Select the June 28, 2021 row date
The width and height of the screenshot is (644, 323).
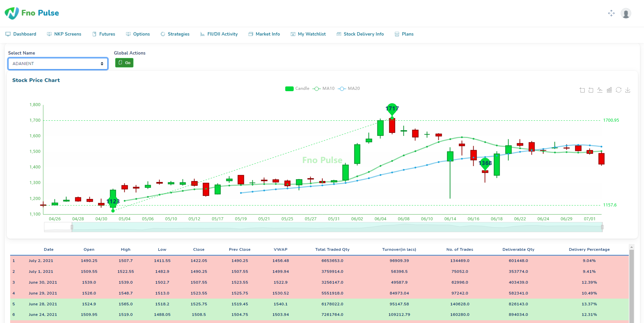(43, 304)
